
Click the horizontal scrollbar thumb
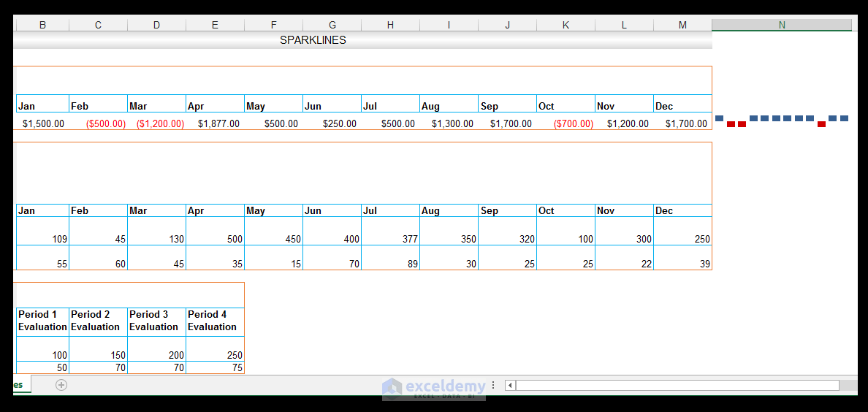click(677, 385)
